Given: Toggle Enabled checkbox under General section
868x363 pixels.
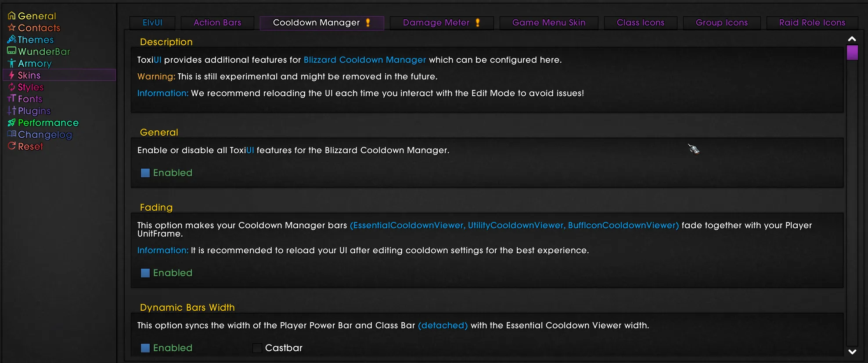Looking at the screenshot, I should click(x=145, y=173).
